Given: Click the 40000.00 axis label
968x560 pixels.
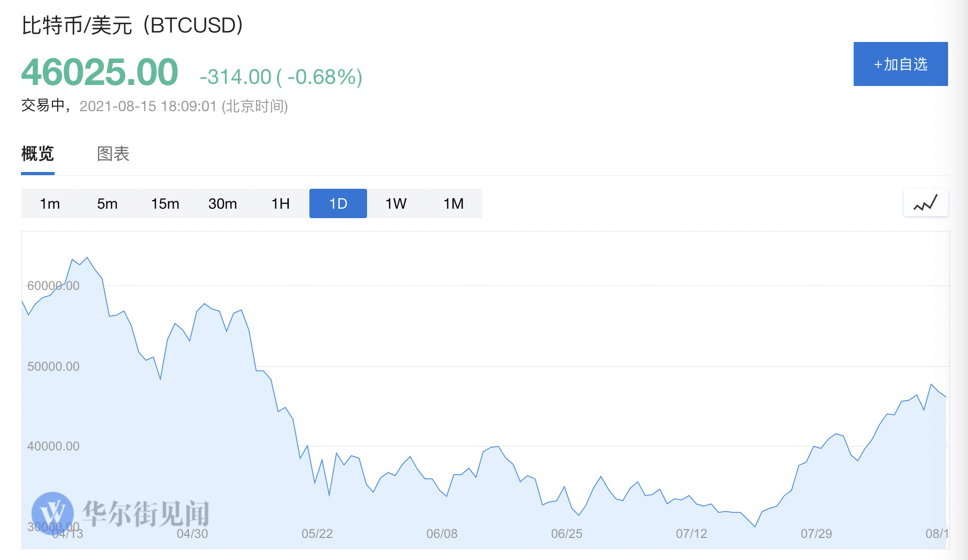Looking at the screenshot, I should click(x=53, y=446).
